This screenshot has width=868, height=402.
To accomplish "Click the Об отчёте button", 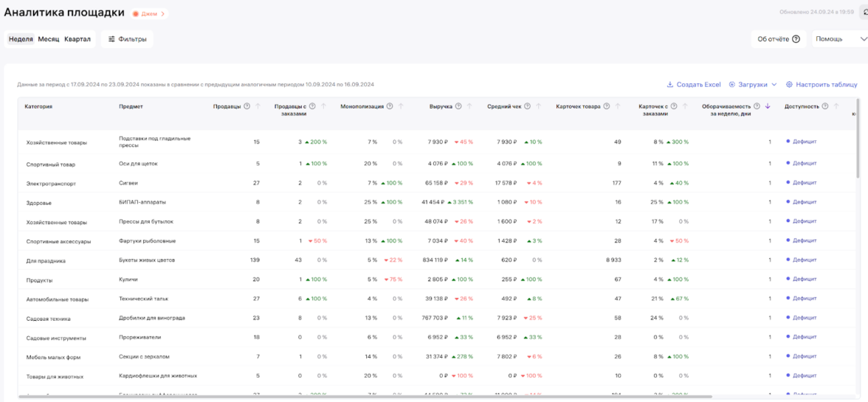I will pyautogui.click(x=778, y=39).
